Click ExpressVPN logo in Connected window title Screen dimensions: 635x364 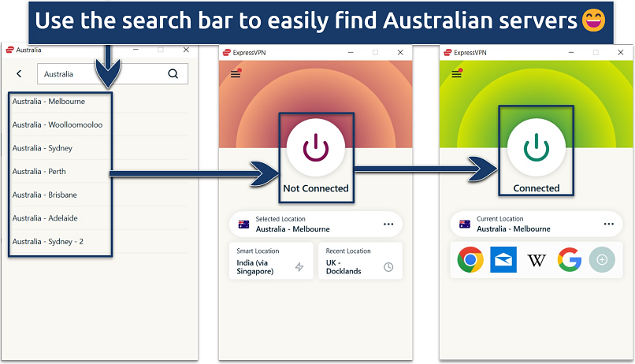click(447, 53)
